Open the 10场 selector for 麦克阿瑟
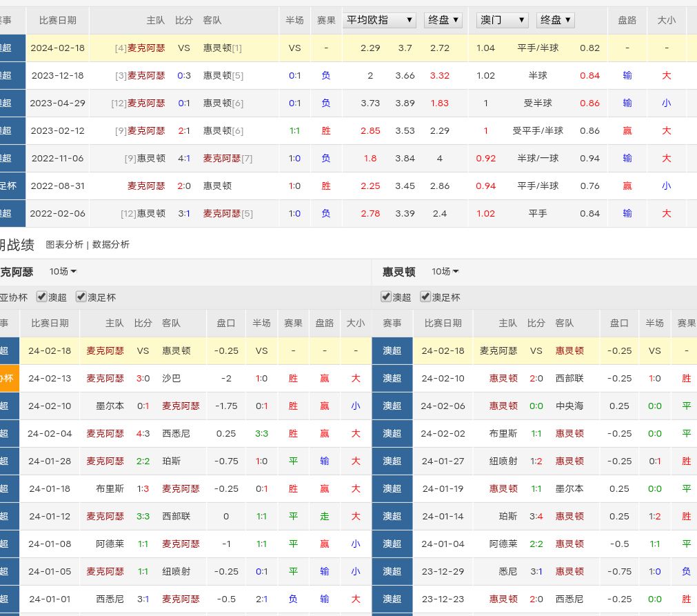This screenshot has height=616, width=697. (63, 272)
